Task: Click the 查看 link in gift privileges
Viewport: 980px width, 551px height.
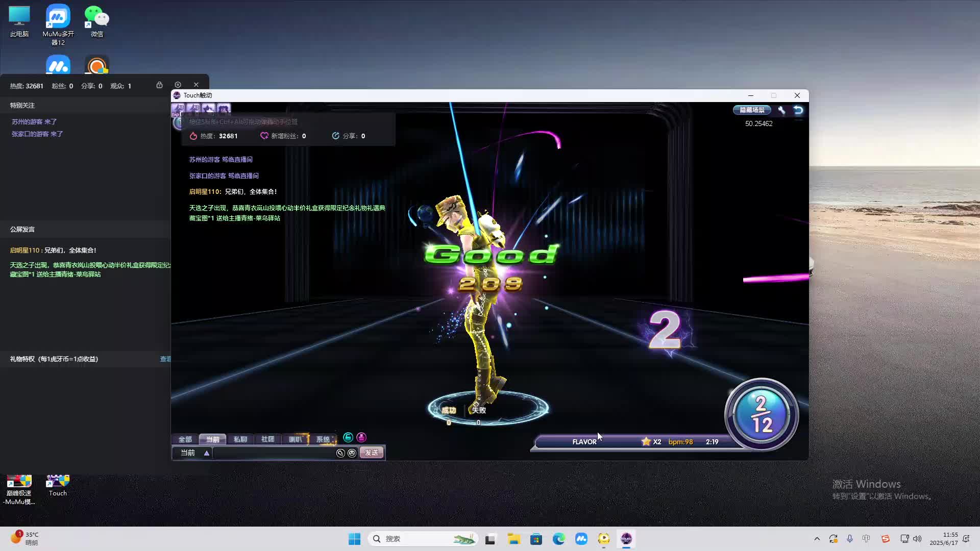Action: [165, 359]
